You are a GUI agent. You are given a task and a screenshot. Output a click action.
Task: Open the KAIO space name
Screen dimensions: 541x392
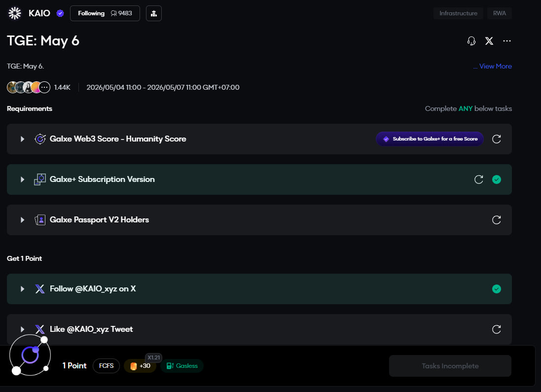tap(39, 13)
